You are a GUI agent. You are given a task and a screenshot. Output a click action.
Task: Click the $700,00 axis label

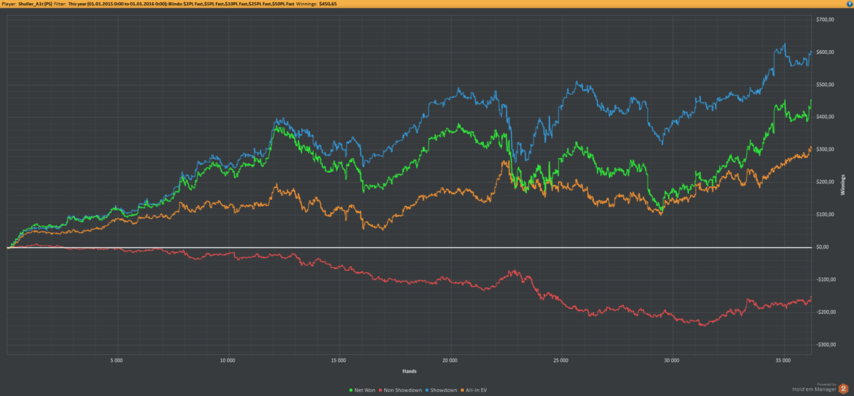click(x=825, y=20)
